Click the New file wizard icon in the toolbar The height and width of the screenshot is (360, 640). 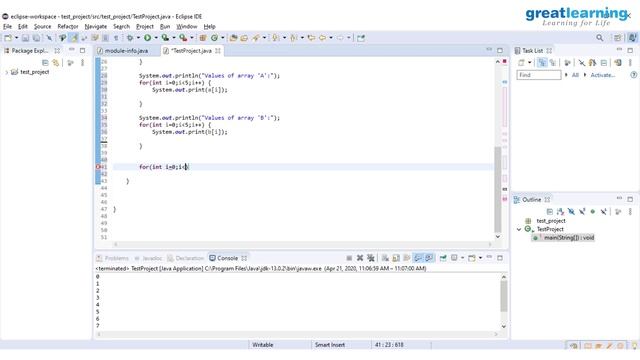click(8, 38)
